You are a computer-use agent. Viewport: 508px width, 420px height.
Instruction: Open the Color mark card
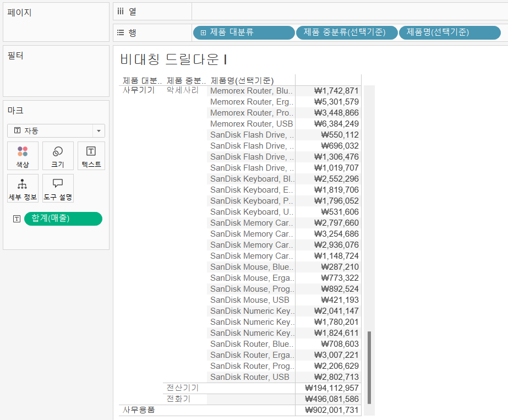click(x=23, y=156)
